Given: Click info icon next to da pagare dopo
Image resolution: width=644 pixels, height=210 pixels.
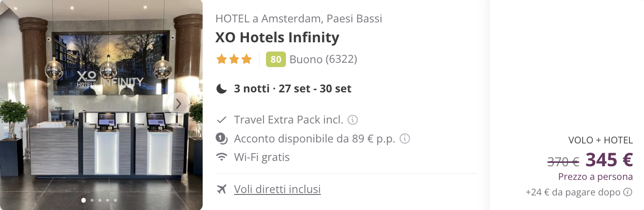Looking at the screenshot, I should point(628,192).
